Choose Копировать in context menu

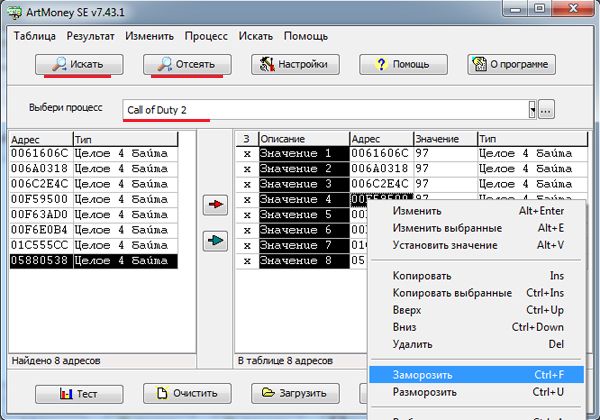(x=476, y=276)
